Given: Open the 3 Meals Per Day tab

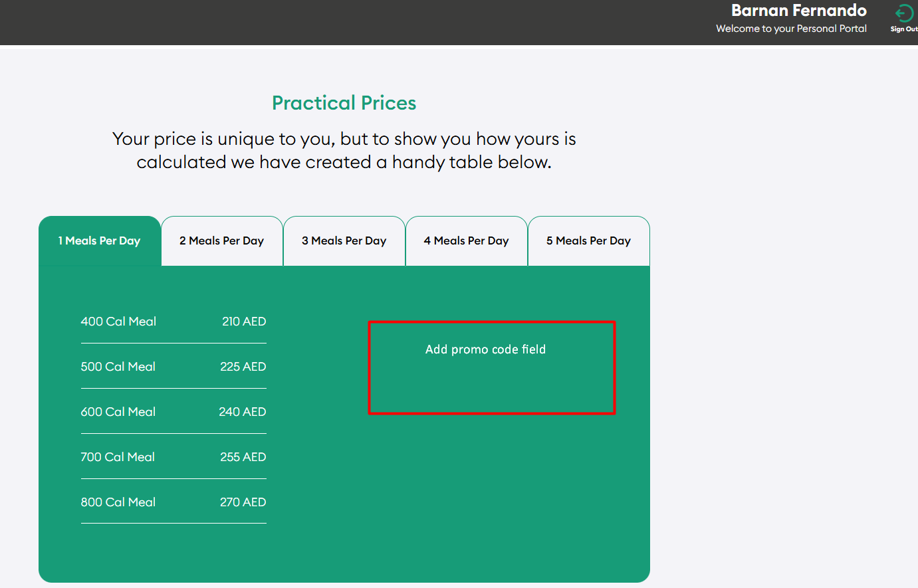Looking at the screenshot, I should 344,241.
